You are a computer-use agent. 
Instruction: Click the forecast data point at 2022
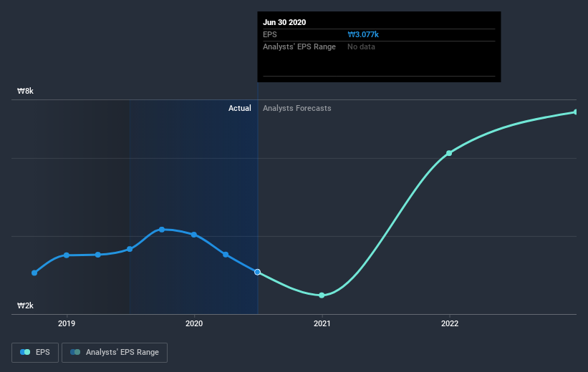click(x=449, y=153)
